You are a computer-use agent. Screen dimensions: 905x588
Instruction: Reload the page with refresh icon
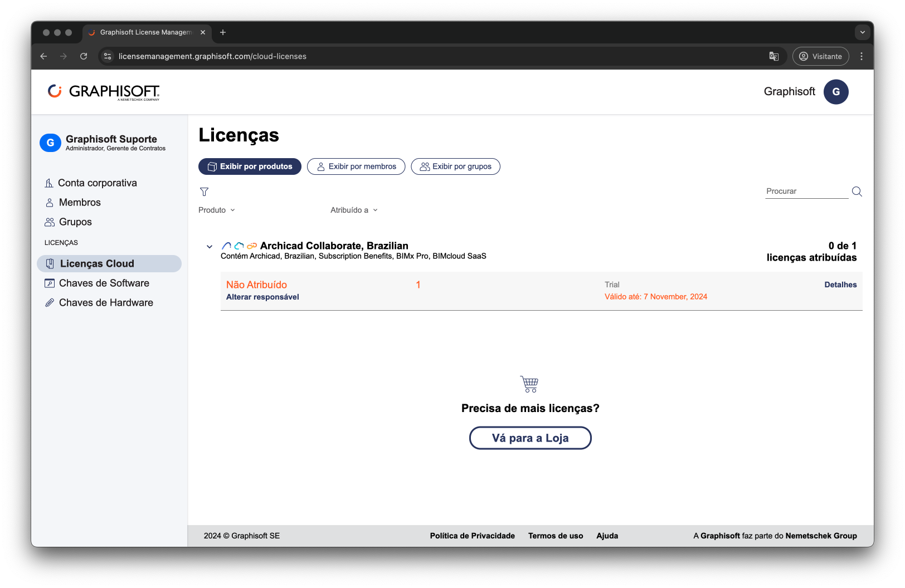coord(84,56)
